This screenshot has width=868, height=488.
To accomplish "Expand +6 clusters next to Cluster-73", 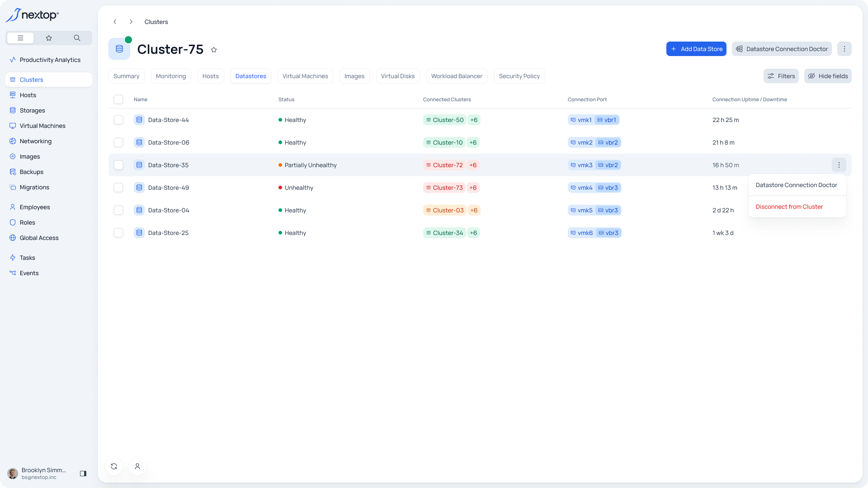I will coord(473,188).
